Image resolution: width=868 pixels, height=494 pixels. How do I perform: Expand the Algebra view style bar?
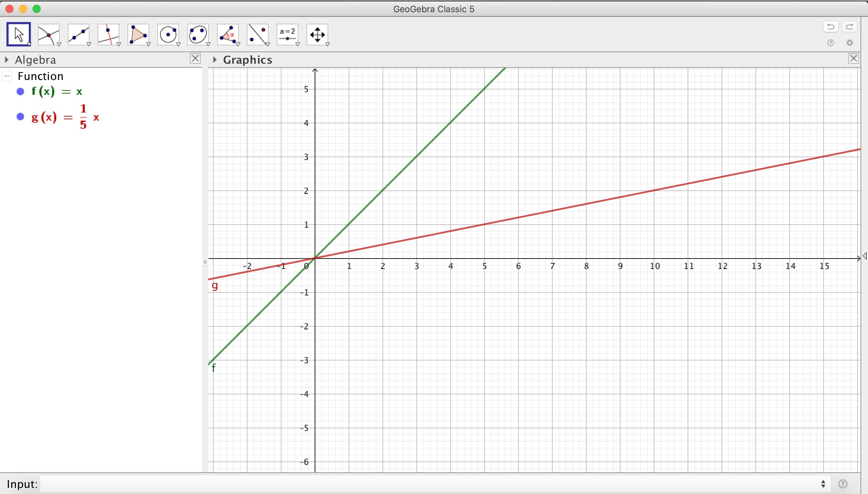coord(6,60)
